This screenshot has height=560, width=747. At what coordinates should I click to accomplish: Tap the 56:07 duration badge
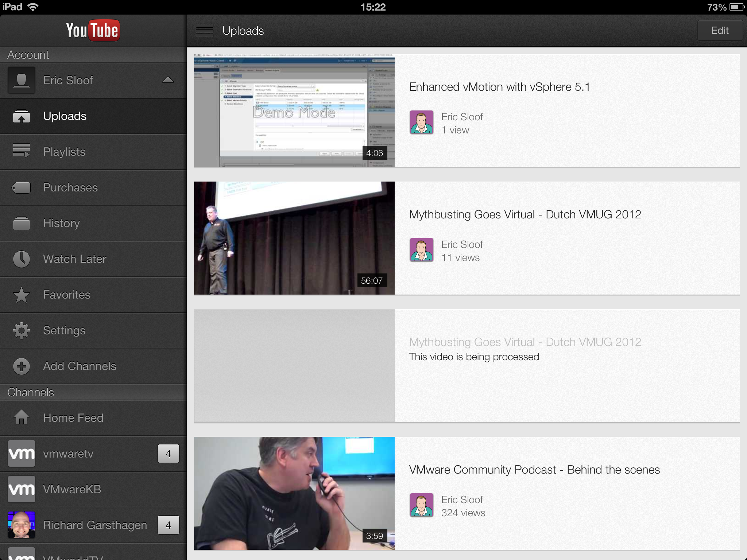pyautogui.click(x=372, y=281)
